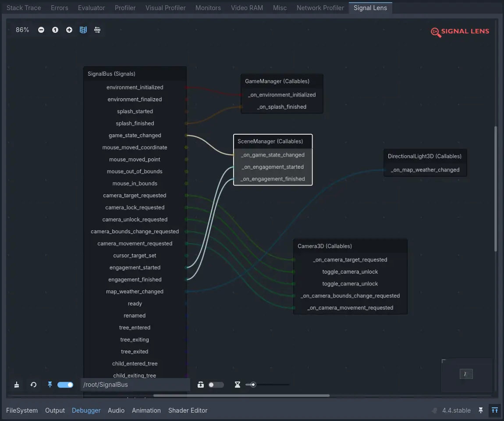Click the graph horizontal scrollbar

tap(241, 396)
